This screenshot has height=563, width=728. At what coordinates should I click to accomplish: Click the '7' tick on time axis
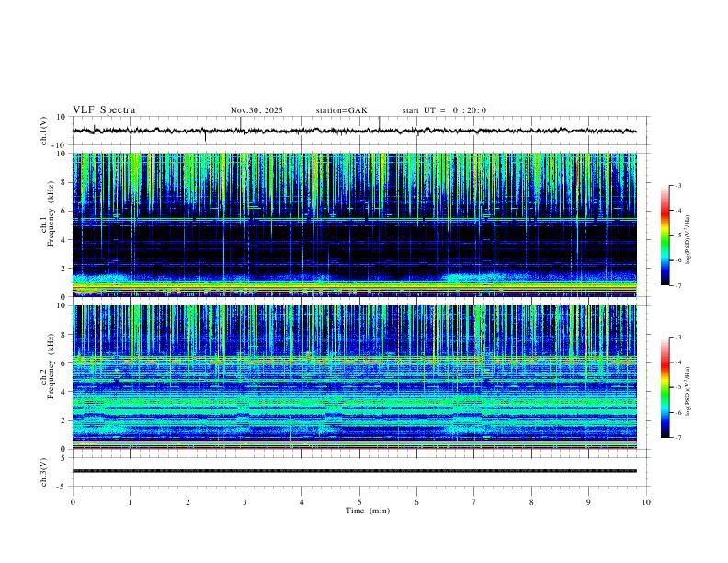[474, 502]
